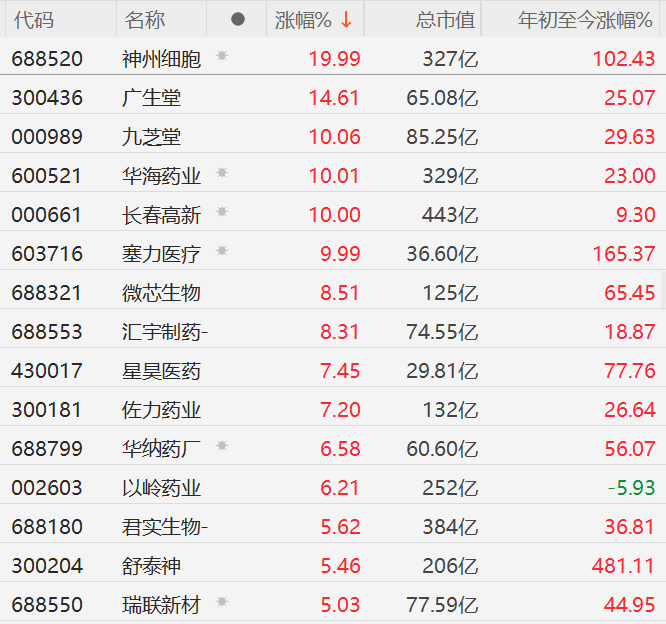Select stock code 000989

pos(47,137)
